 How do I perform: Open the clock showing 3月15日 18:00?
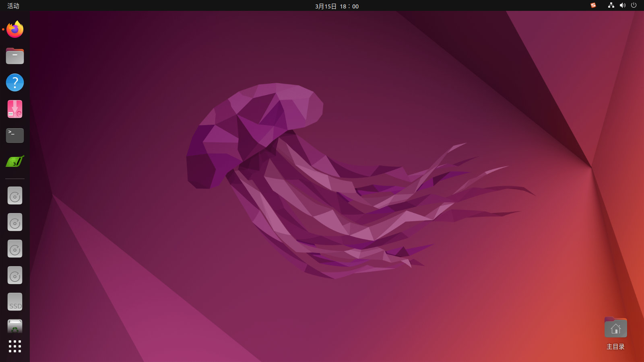[x=337, y=6]
